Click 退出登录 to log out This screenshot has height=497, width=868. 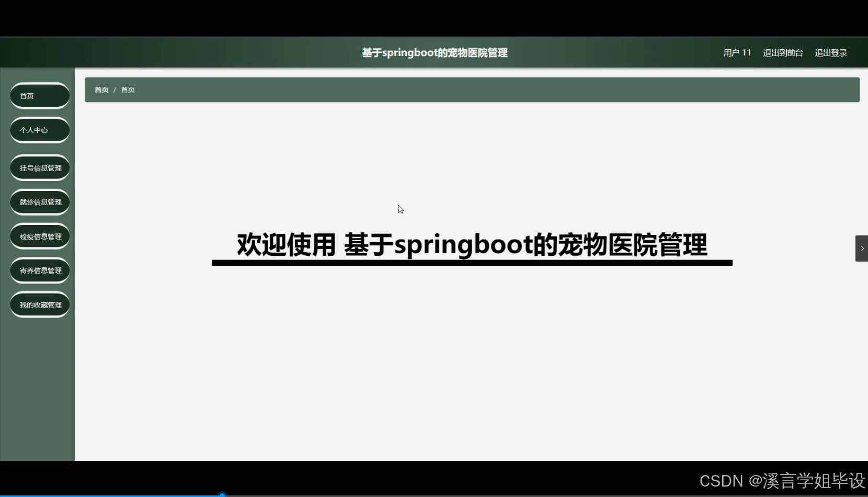(x=831, y=52)
